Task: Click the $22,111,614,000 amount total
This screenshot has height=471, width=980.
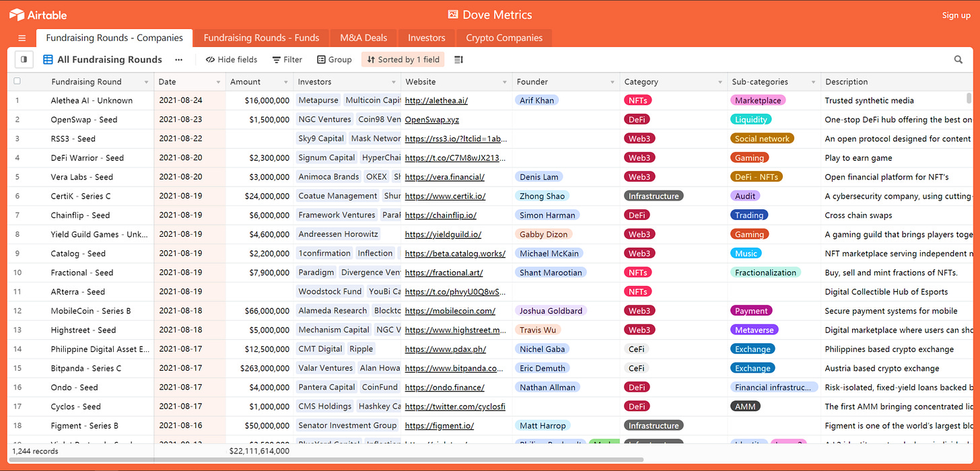Action: point(259,451)
